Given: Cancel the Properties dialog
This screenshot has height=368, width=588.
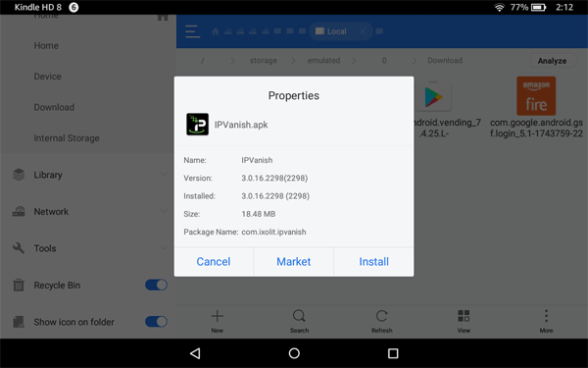Looking at the screenshot, I should [214, 262].
